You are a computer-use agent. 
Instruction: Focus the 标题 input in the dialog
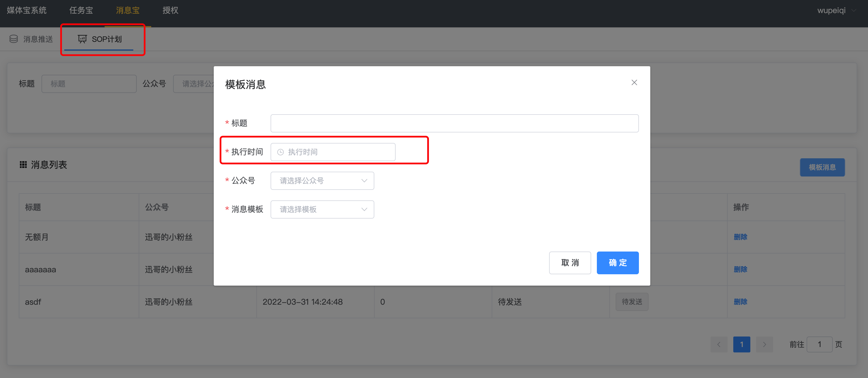pyautogui.click(x=454, y=123)
